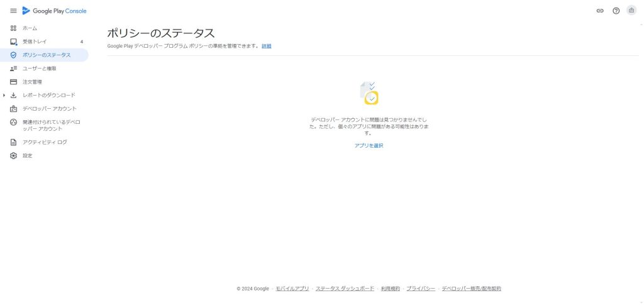Open the account avatar menu

[x=631, y=11]
